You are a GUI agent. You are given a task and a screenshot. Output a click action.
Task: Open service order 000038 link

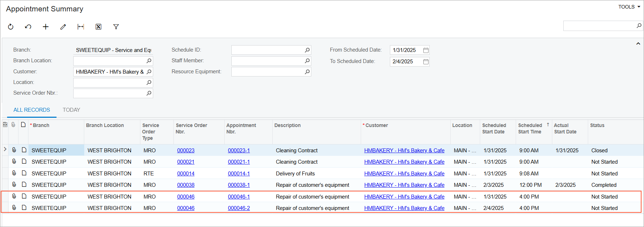point(186,185)
